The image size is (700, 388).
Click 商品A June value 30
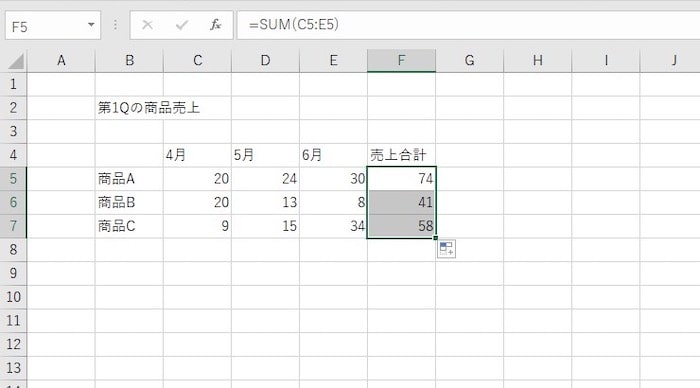pos(333,179)
